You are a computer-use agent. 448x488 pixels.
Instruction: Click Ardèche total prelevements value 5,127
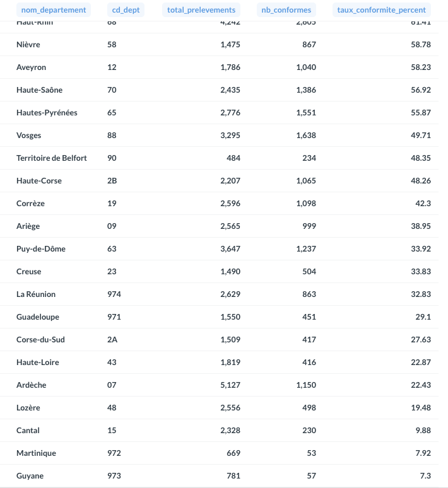pos(230,385)
